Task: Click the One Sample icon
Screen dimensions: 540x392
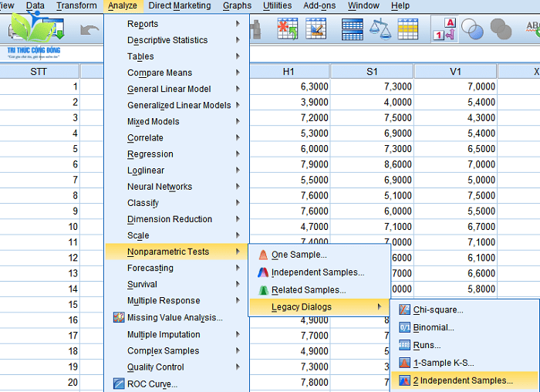Action: (263, 255)
